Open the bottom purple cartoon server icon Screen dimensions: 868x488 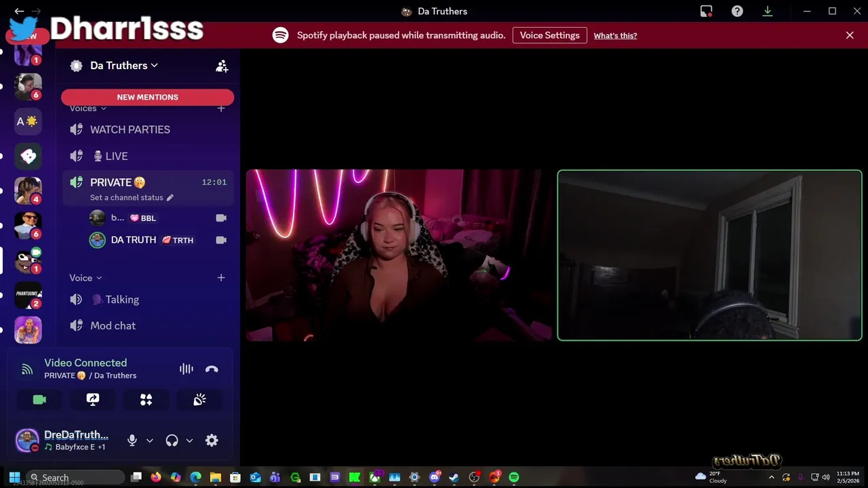tap(28, 330)
